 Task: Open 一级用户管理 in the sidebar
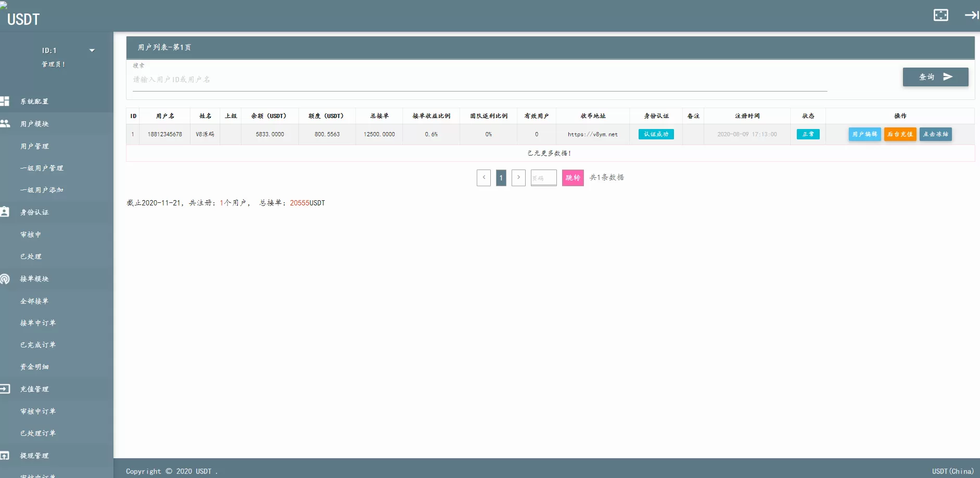click(42, 168)
